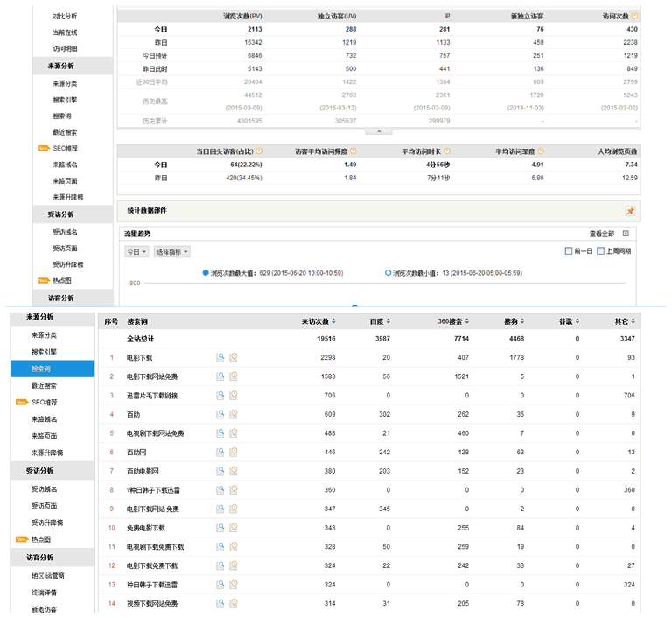Image resolution: width=672 pixels, height=618 pixels.
Task: Click the help icon next to 当日回头访客(占比)
Action: pos(259,151)
